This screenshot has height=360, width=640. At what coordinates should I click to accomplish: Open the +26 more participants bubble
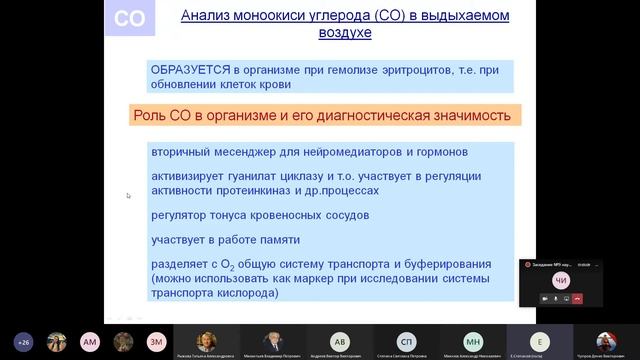click(23, 342)
